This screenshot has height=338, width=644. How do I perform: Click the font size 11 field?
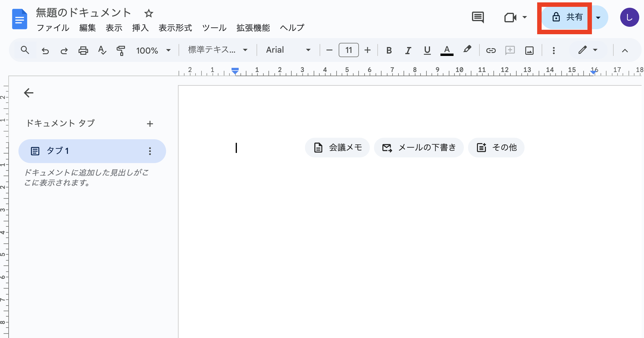[348, 50]
